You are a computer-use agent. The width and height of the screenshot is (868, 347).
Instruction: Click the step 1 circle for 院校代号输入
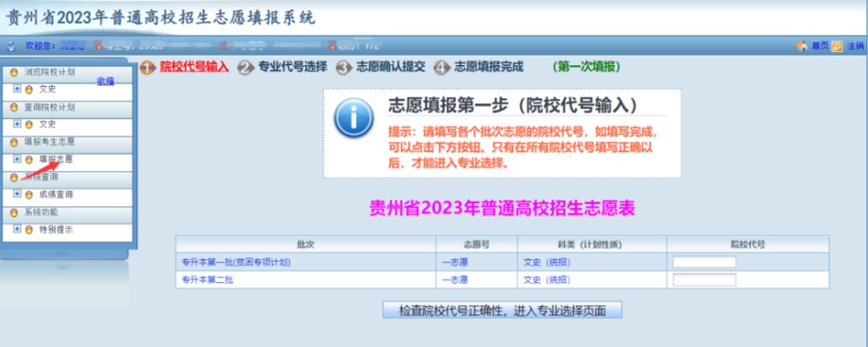(148, 68)
